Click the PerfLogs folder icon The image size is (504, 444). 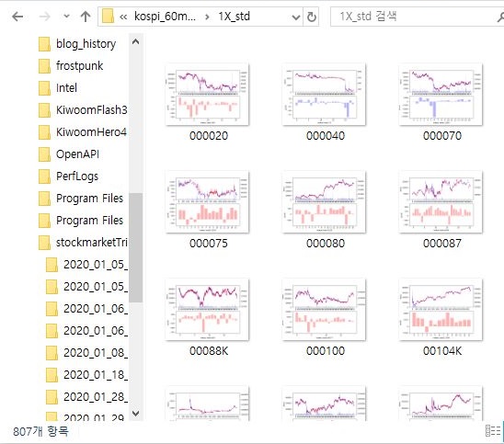(x=44, y=176)
